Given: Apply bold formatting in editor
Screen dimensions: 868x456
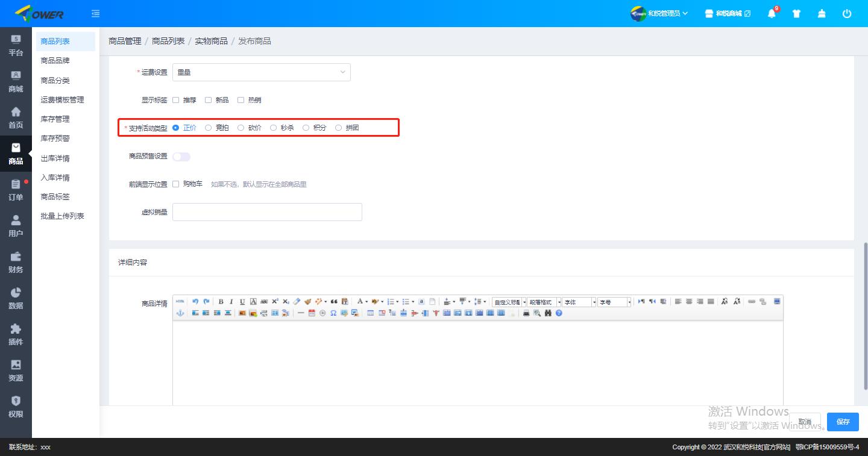Looking at the screenshot, I should [x=221, y=301].
